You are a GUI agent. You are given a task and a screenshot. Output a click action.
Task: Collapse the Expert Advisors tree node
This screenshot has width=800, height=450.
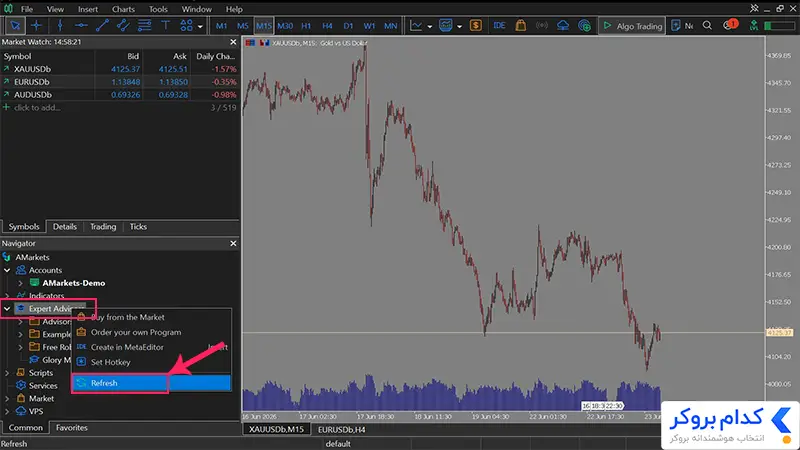[x=7, y=308]
